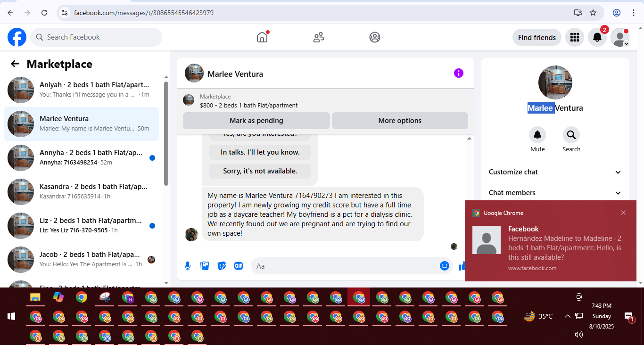Search in conversation magnifier icon
This screenshot has height=345, width=644.
pyautogui.click(x=571, y=135)
